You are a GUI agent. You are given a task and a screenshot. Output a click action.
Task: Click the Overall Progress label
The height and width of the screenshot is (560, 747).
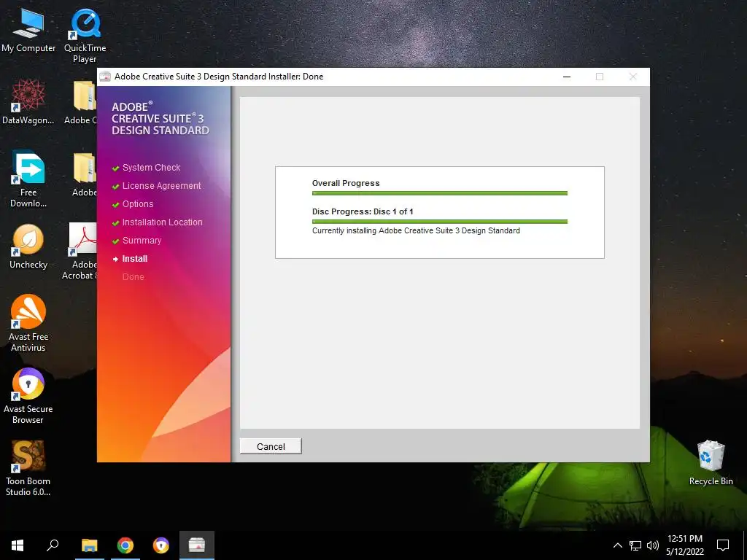point(346,183)
